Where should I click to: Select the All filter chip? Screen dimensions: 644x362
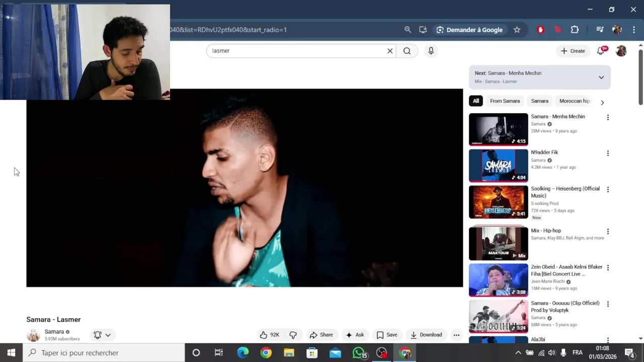tap(475, 101)
